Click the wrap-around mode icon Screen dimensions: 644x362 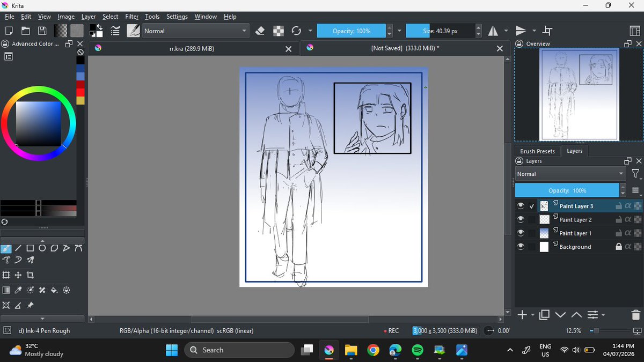pyautogui.click(x=547, y=31)
